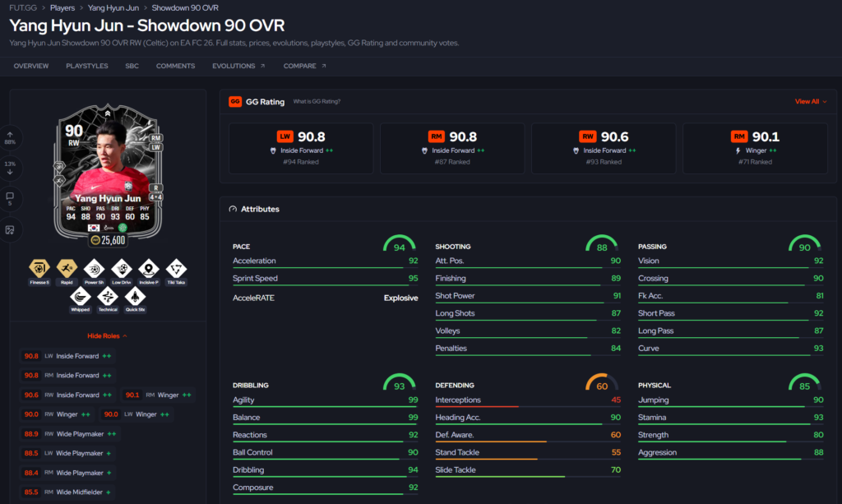Image resolution: width=842 pixels, height=504 pixels.
Task: Click the Defending 60 orange gauge
Action: [601, 382]
